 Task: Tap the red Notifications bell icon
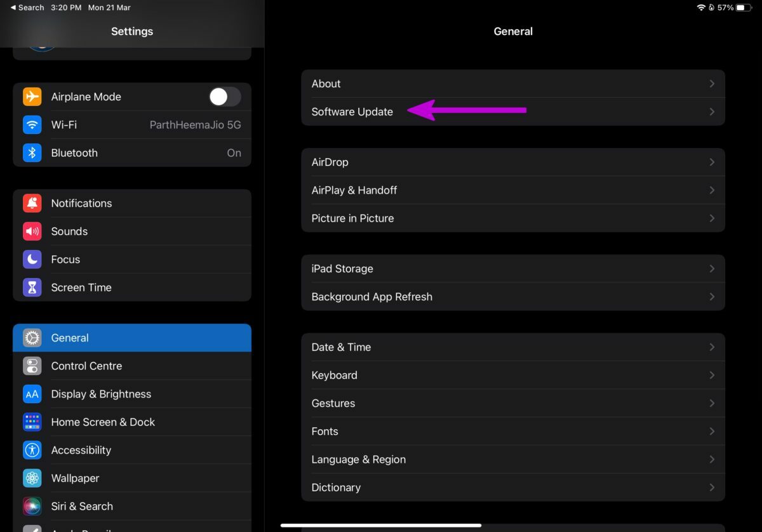pyautogui.click(x=32, y=203)
